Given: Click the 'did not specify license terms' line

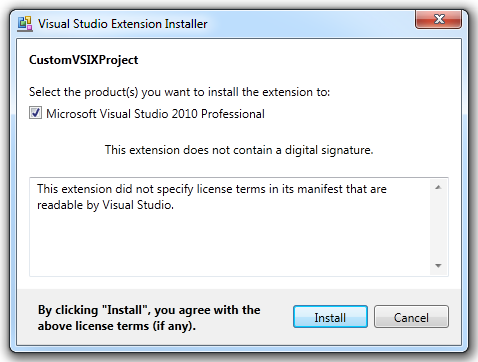Looking at the screenshot, I should (x=212, y=189).
